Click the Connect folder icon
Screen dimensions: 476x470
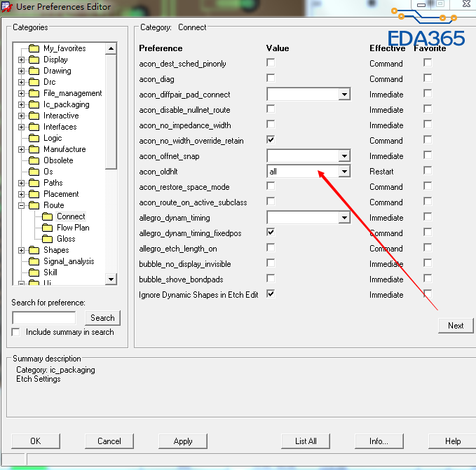pyautogui.click(x=48, y=216)
